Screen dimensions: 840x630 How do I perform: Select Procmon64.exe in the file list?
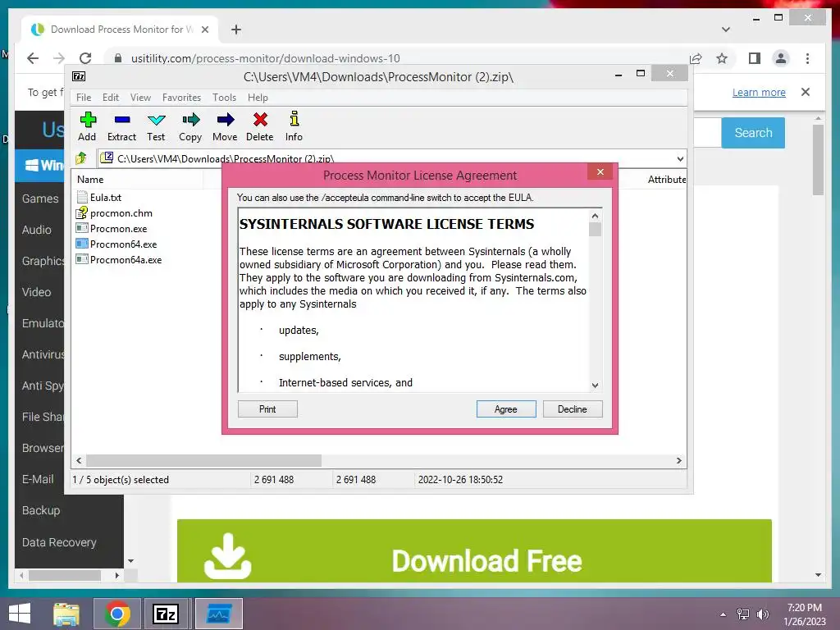tap(116, 244)
